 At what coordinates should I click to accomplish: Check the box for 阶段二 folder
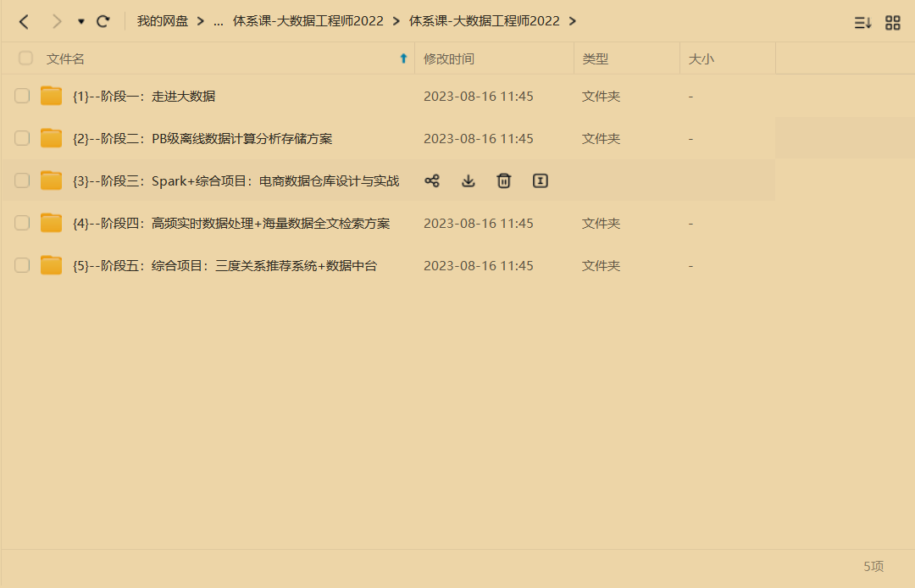(22, 138)
